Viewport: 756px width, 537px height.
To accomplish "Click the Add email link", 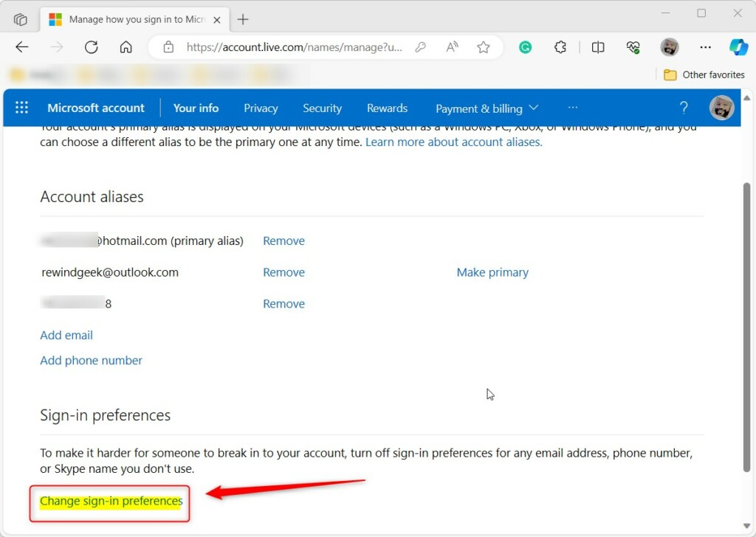I will 66,335.
